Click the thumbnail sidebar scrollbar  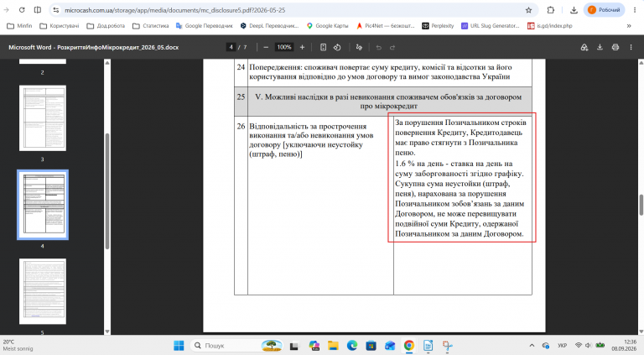click(107, 191)
